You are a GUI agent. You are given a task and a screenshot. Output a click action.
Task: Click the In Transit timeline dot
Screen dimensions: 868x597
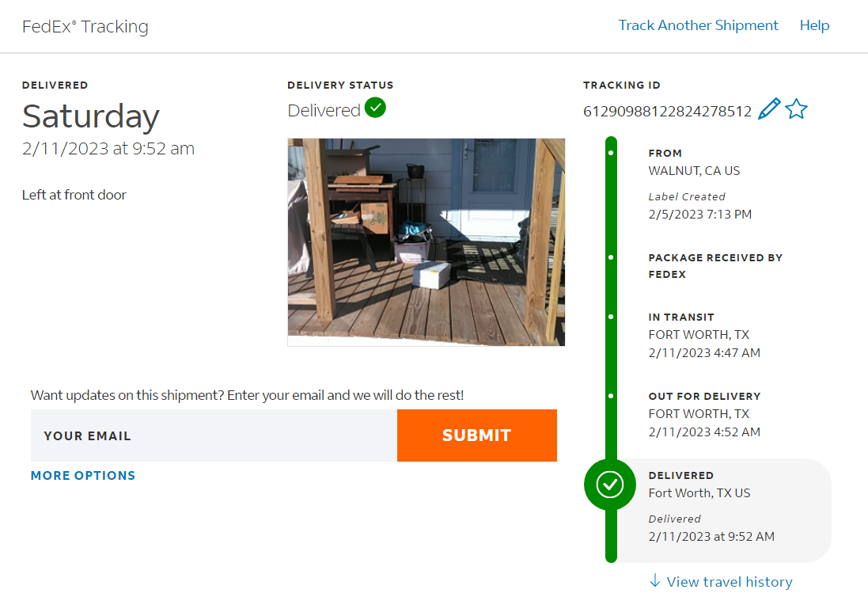(611, 317)
